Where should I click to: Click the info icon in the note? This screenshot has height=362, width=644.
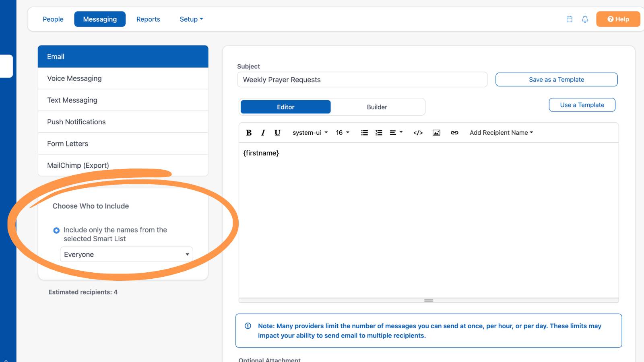(x=248, y=326)
